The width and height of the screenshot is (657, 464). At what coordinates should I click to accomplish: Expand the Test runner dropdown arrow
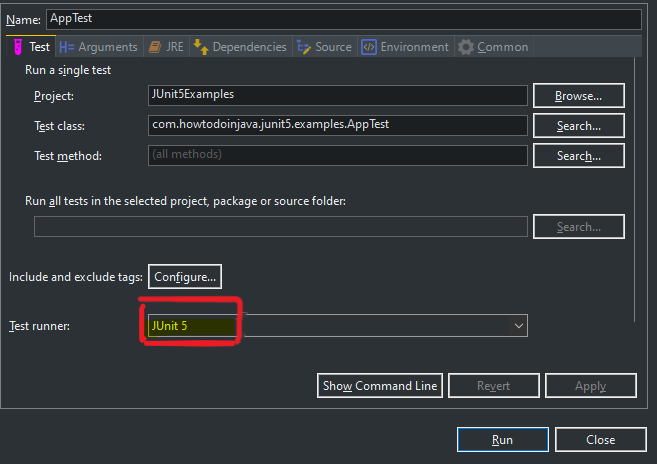coord(518,326)
